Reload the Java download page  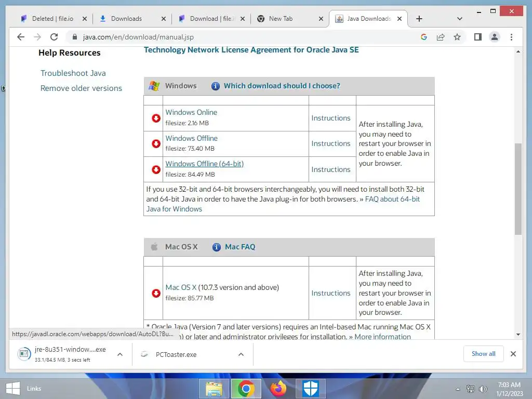tap(54, 37)
